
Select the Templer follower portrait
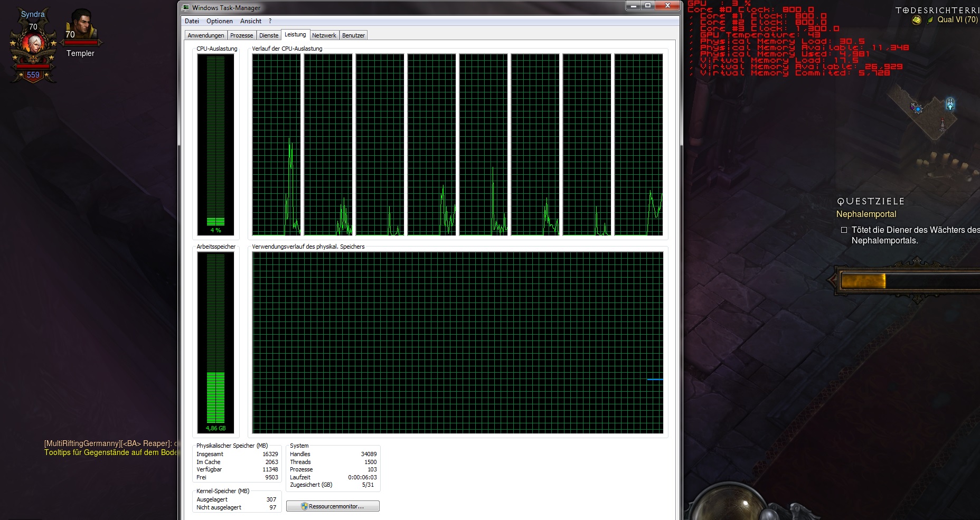coord(81,23)
